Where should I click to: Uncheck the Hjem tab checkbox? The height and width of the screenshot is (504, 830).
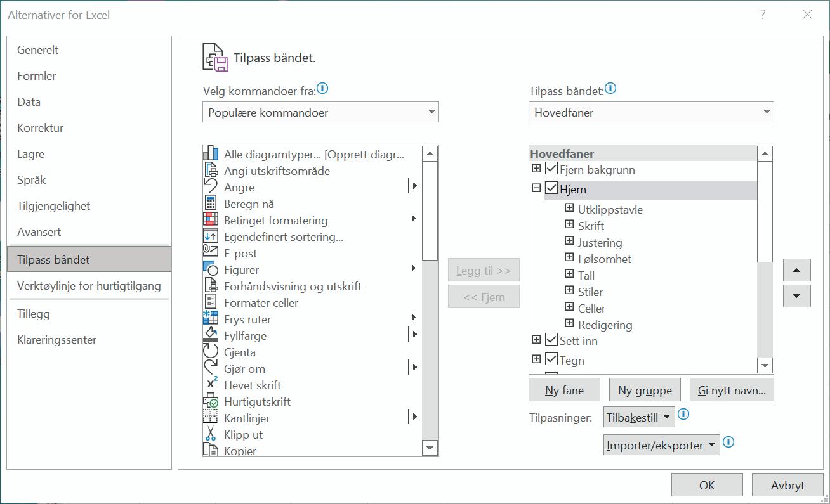[x=551, y=188]
